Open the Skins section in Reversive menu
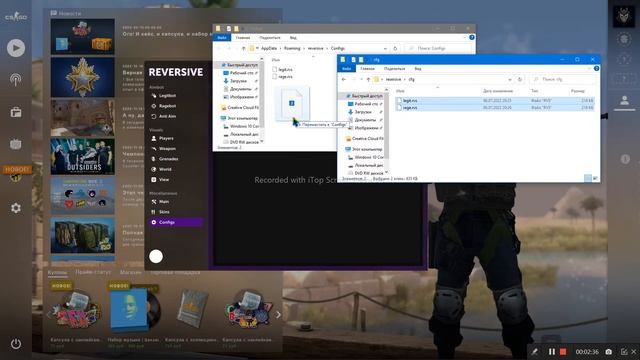Screen dimensions: 640x360 [x=160, y=212]
